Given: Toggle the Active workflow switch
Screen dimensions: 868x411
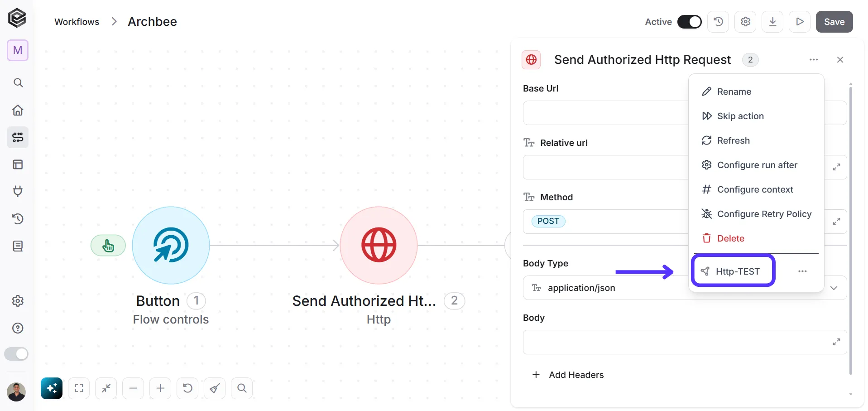Looking at the screenshot, I should pyautogui.click(x=689, y=22).
